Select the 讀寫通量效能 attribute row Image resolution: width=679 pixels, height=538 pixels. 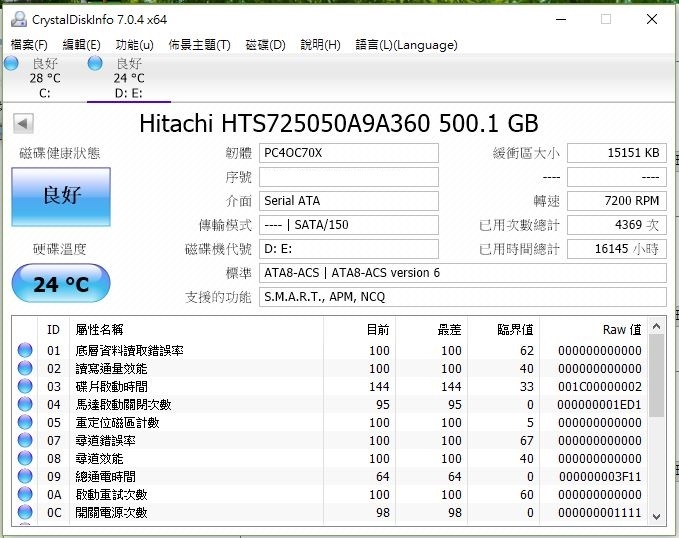(330, 368)
